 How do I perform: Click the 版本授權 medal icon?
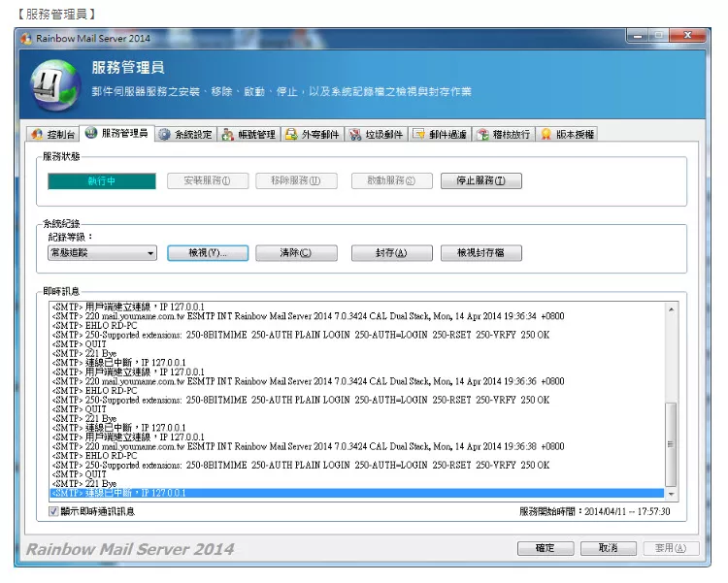[546, 135]
